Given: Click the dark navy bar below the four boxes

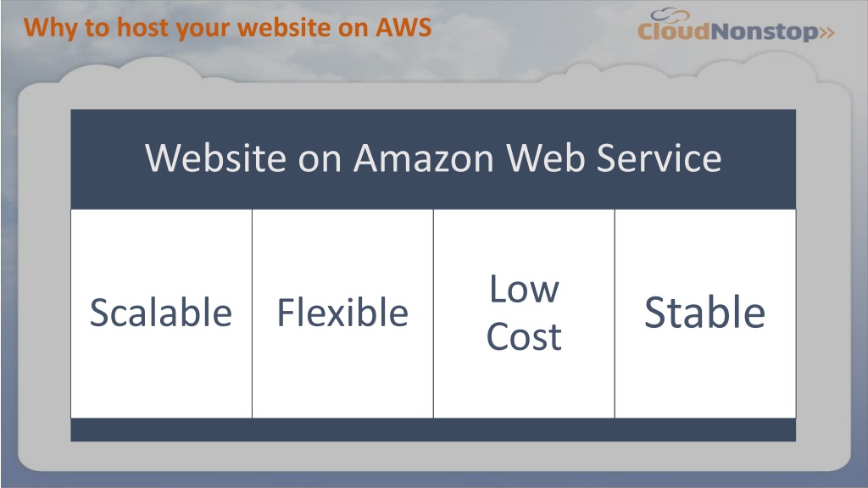Looking at the screenshot, I should point(433,430).
